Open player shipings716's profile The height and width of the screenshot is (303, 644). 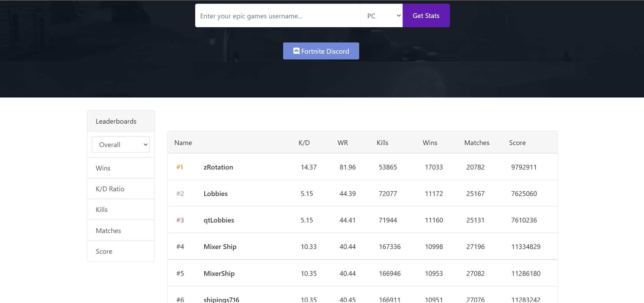(x=221, y=299)
